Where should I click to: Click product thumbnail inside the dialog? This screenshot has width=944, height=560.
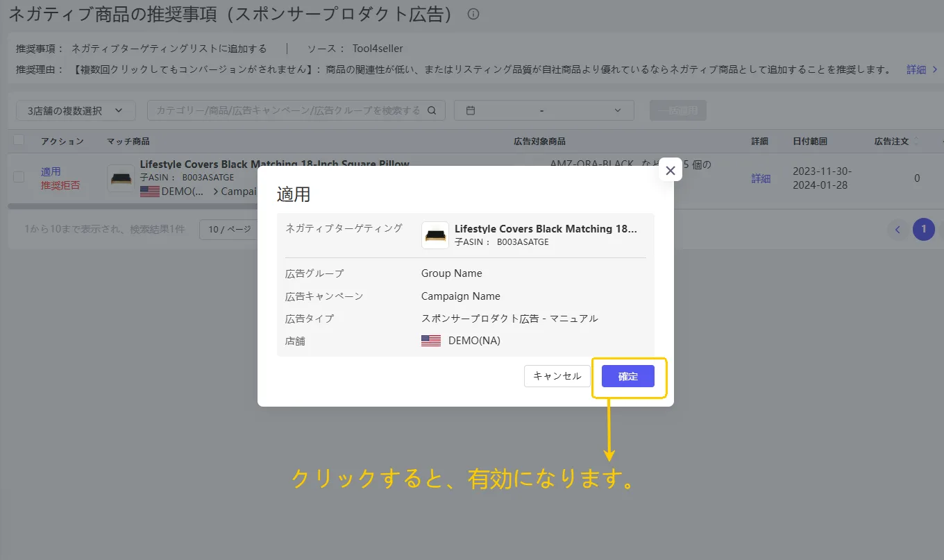pos(435,235)
